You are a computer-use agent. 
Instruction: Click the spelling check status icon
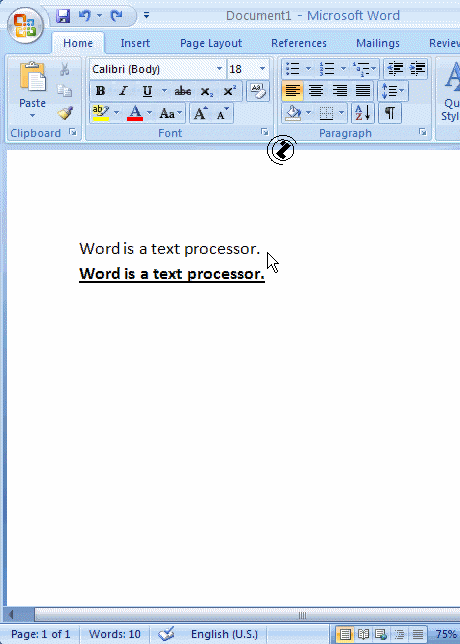[x=166, y=634]
